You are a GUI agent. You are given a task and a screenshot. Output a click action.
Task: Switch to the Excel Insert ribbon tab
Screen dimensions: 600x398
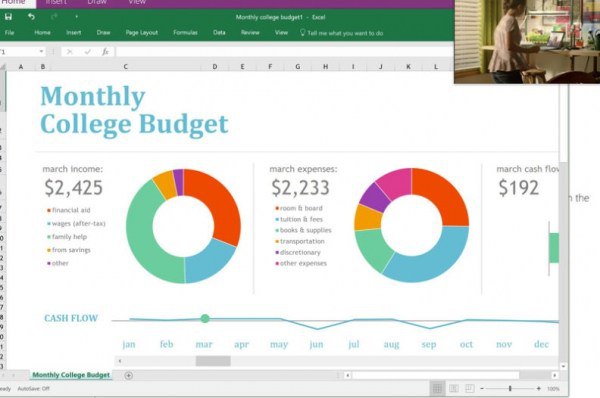(73, 33)
